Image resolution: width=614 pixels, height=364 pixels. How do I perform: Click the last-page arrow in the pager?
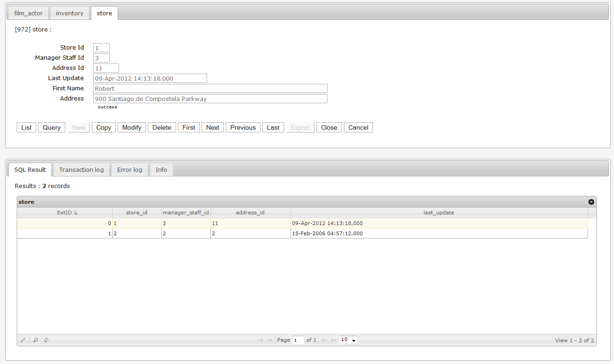pyautogui.click(x=333, y=340)
